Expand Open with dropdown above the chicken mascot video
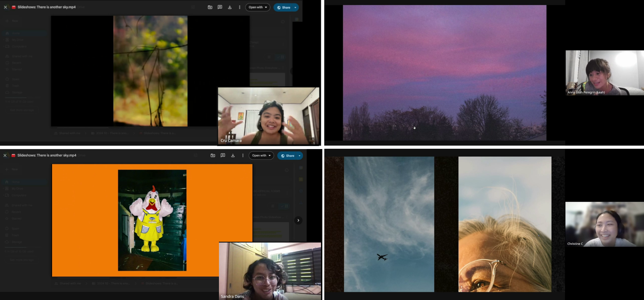Screen dimensions: 644x300 click(x=261, y=155)
